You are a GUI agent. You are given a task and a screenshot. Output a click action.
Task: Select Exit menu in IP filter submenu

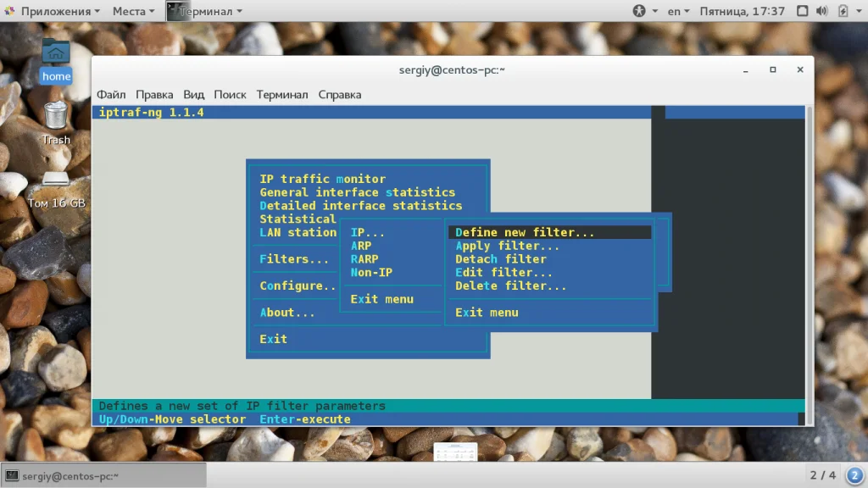[487, 312]
